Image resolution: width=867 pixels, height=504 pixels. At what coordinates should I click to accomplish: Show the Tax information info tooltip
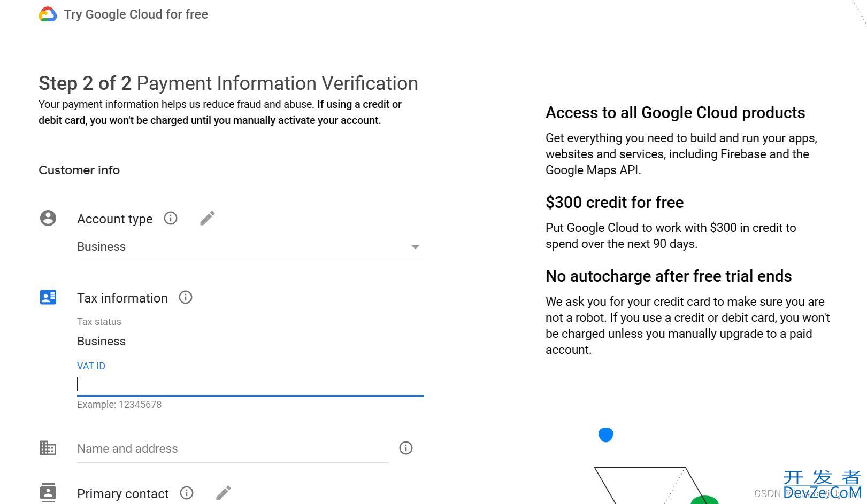point(186,297)
